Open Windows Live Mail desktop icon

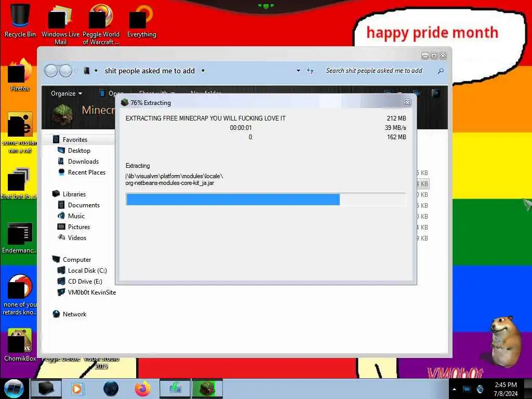(60, 24)
